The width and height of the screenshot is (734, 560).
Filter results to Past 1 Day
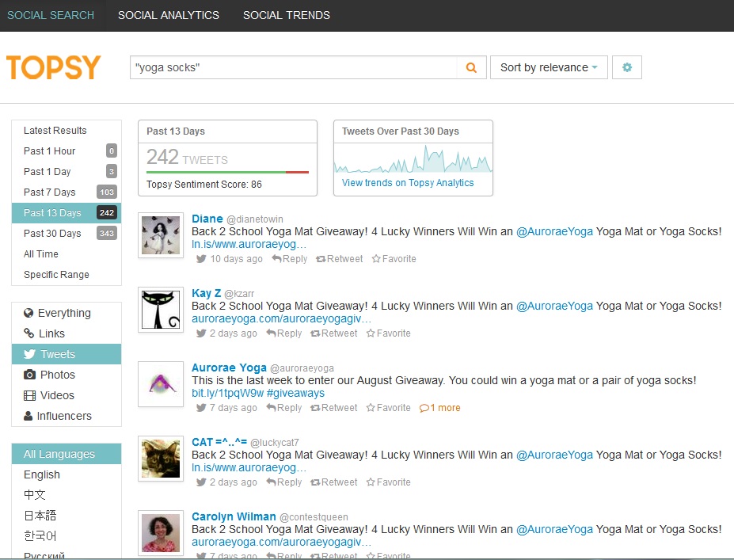click(67, 172)
